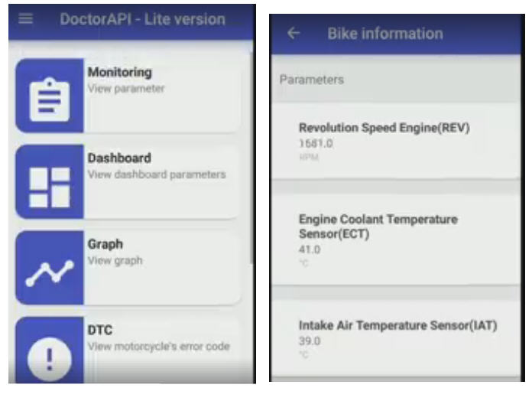Click 'View motorcycle's error code' text
Screen dimensions: 532x401
tap(158, 347)
